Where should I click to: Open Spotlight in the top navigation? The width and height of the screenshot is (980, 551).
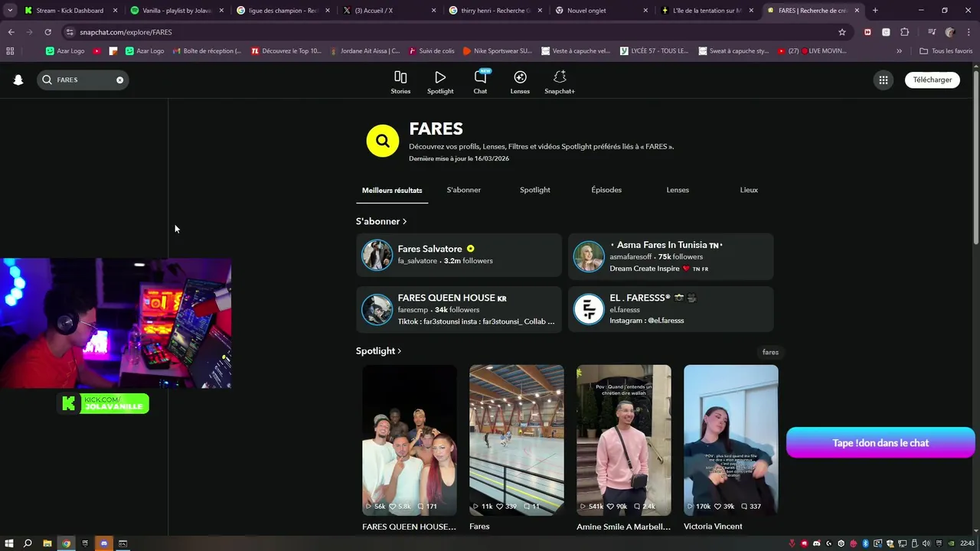[x=440, y=83]
